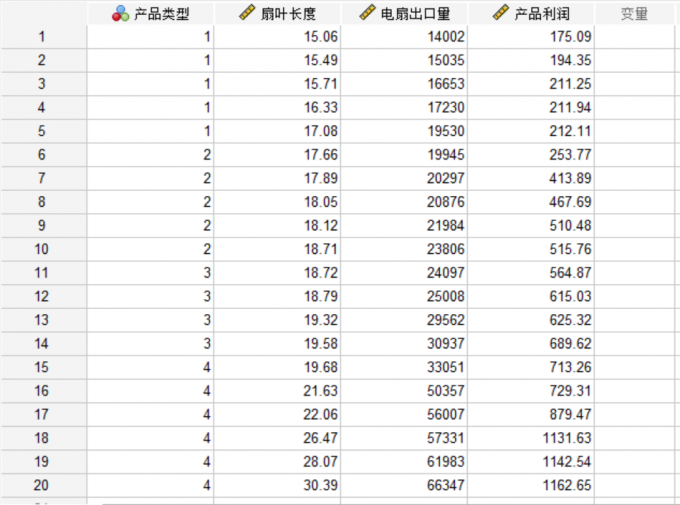Click the cell with value 713.26
The image size is (680, 505).
[x=531, y=367]
